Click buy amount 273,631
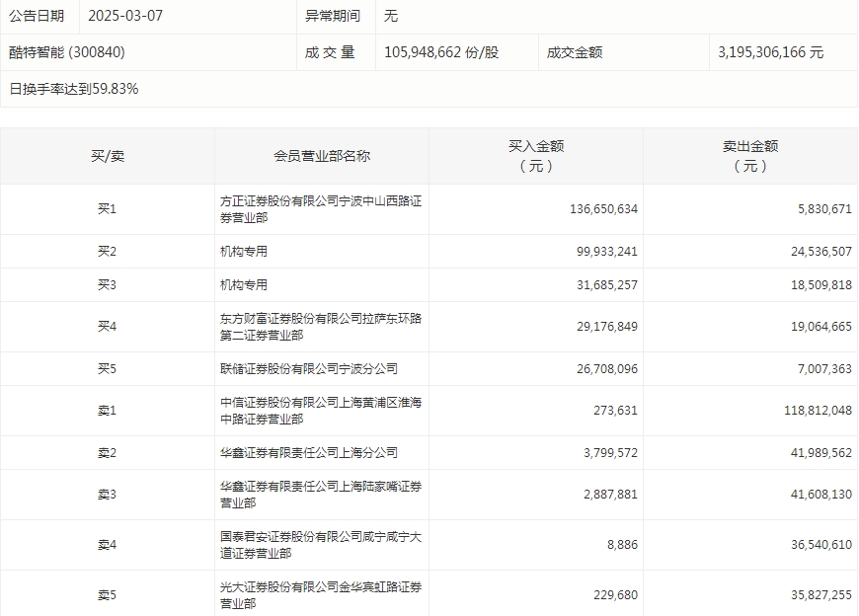 [616, 411]
